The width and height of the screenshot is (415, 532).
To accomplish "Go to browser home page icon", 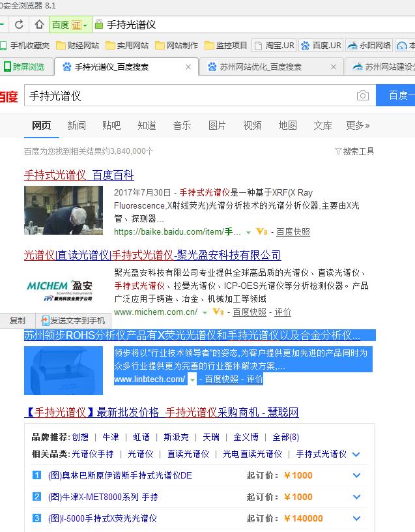I will click(39, 24).
